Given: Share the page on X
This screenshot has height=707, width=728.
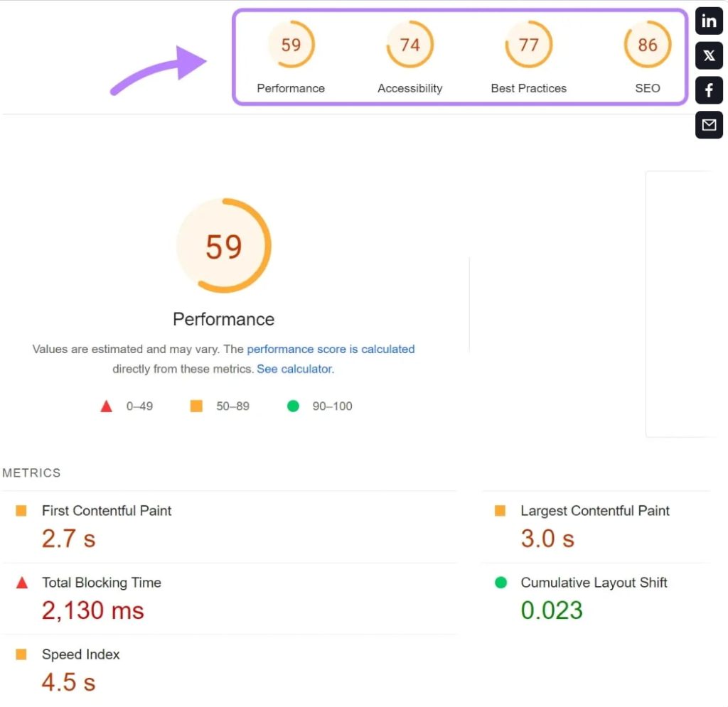Looking at the screenshot, I should pyautogui.click(x=709, y=56).
